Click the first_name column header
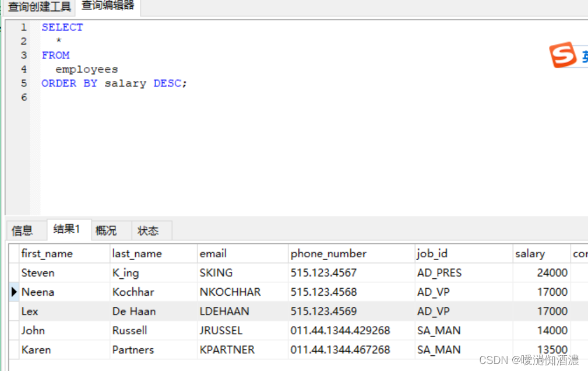This screenshot has width=588, height=371. pos(47,253)
